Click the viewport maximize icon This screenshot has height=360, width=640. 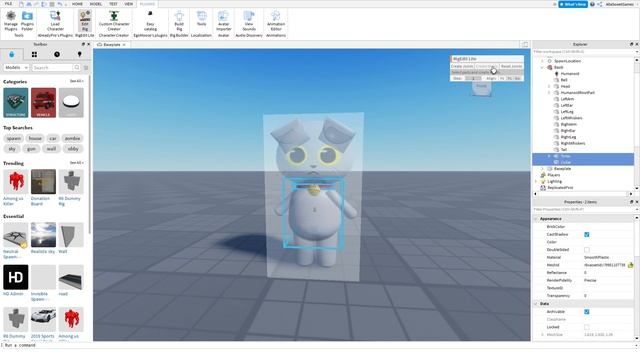pyautogui.click(x=525, y=44)
